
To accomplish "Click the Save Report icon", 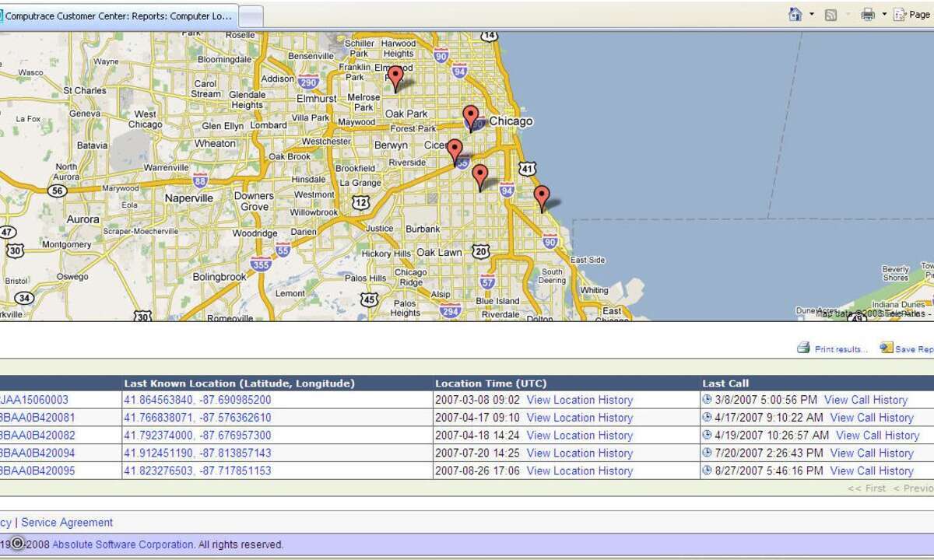I will pos(886,348).
